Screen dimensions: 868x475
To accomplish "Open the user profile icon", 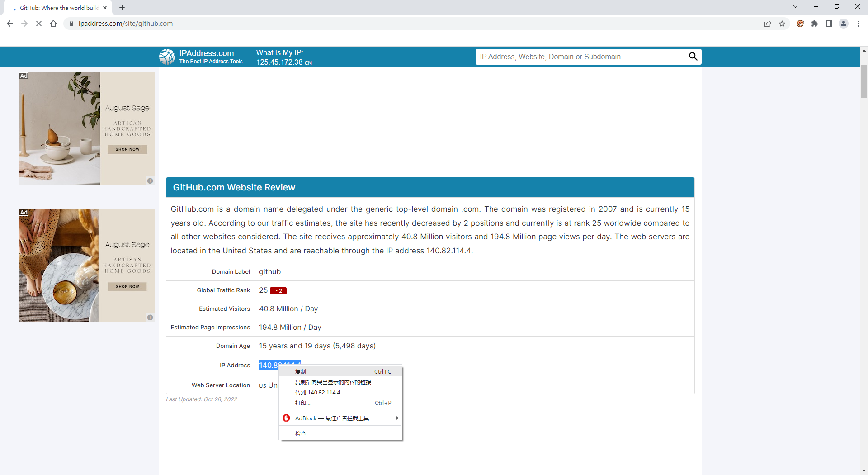I will [x=844, y=24].
